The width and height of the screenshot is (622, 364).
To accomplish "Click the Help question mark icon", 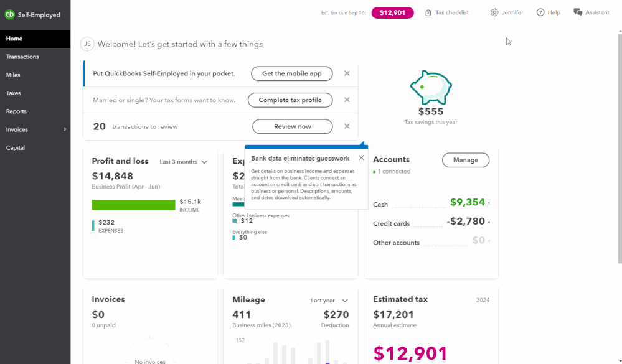I will click(x=540, y=12).
